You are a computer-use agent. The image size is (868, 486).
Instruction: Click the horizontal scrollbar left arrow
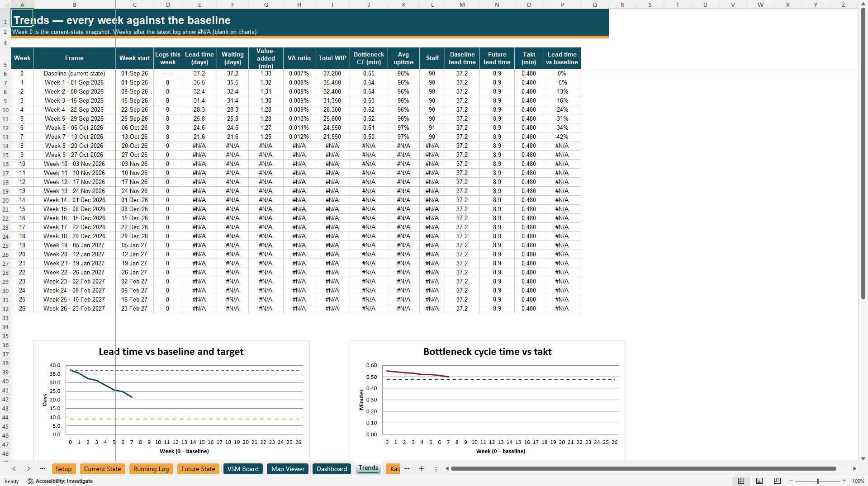point(447,469)
